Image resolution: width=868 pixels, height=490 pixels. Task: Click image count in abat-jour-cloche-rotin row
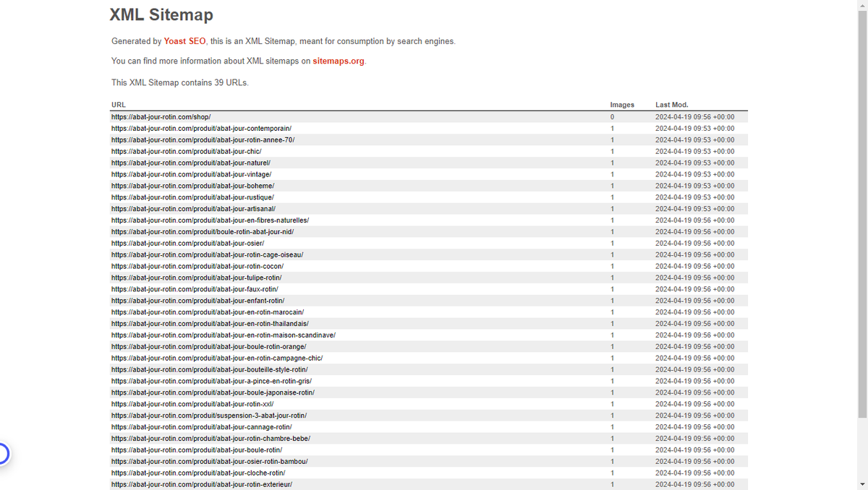click(x=612, y=473)
